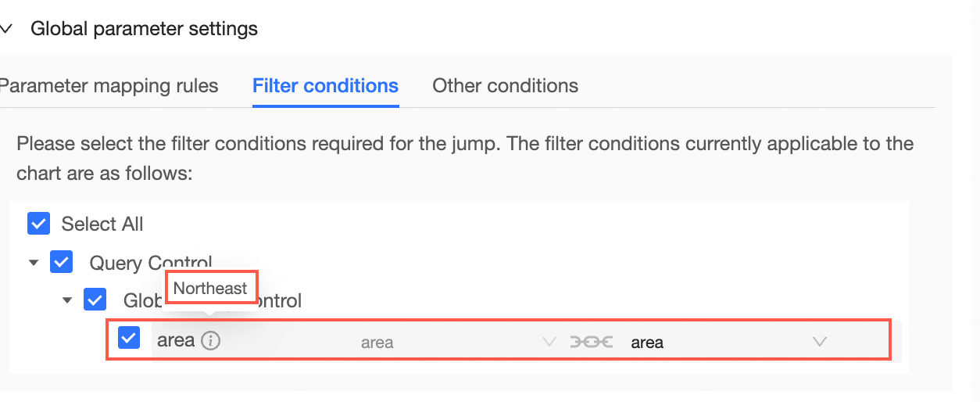Click the chain link icon between area fields
The height and width of the screenshot is (402, 980).
592,342
